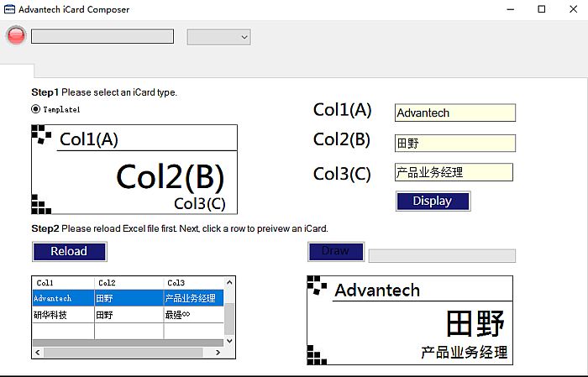Click the Draw button
The height and width of the screenshot is (377, 588).
click(336, 251)
